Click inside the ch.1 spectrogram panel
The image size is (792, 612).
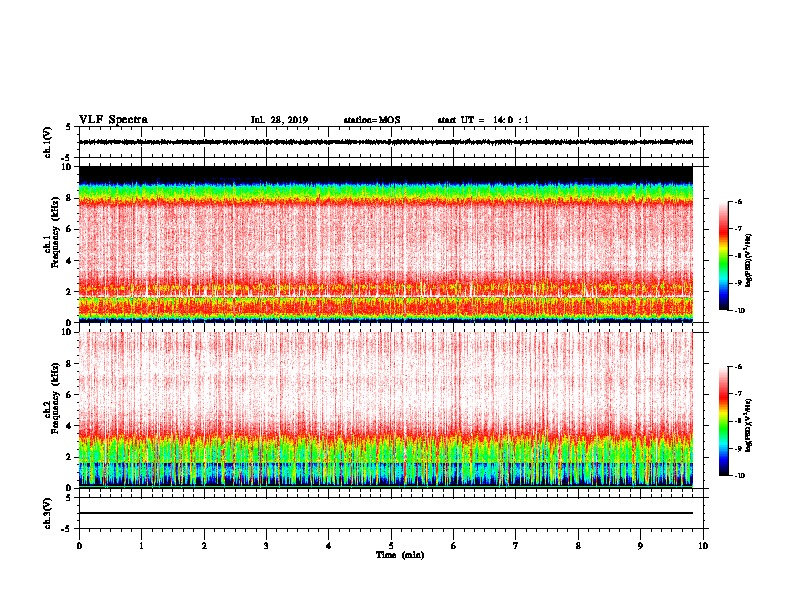(385, 244)
